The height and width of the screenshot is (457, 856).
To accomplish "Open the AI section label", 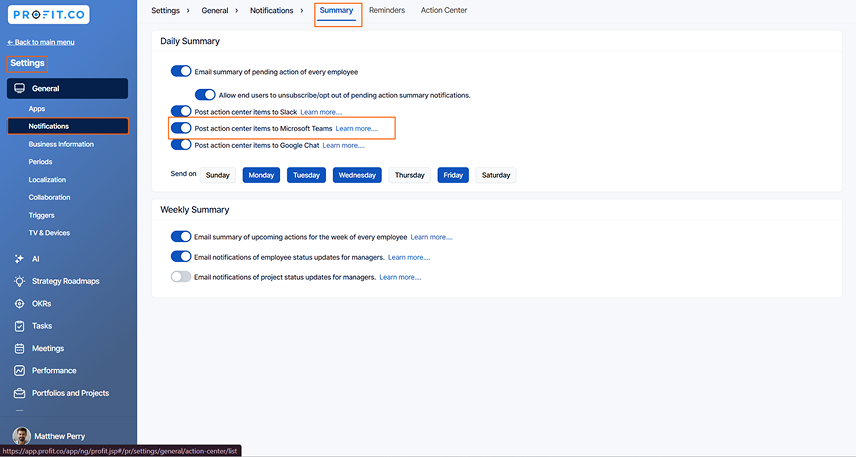I will [35, 259].
